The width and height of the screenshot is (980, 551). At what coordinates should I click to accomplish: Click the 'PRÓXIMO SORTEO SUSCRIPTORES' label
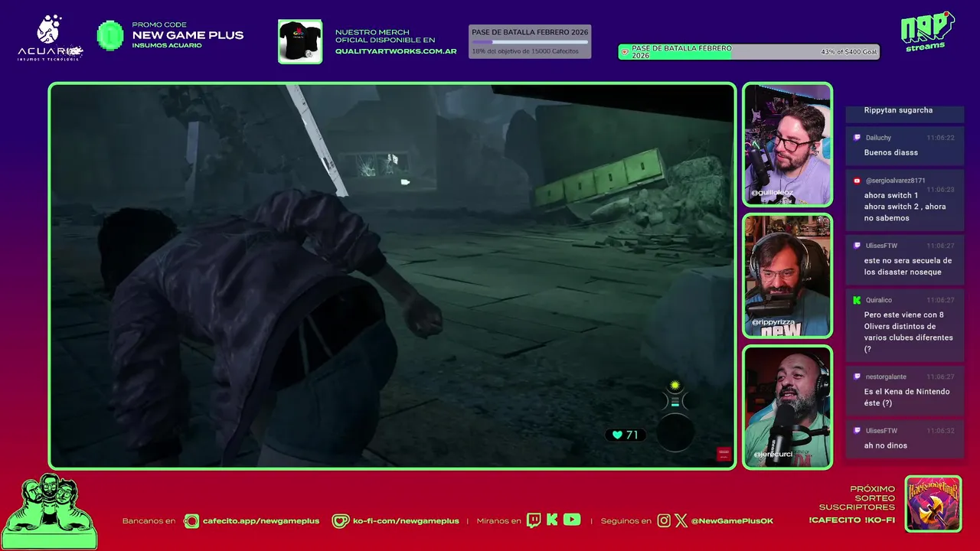(x=857, y=498)
